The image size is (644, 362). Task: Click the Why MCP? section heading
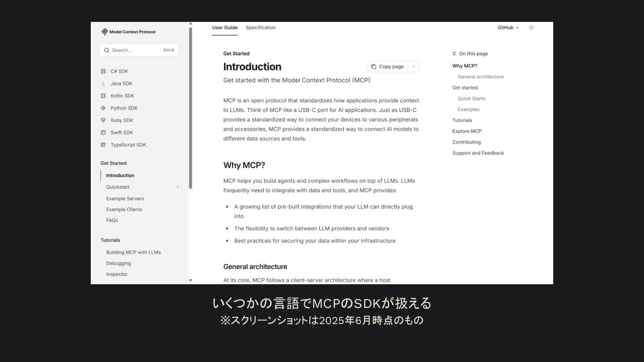click(244, 165)
